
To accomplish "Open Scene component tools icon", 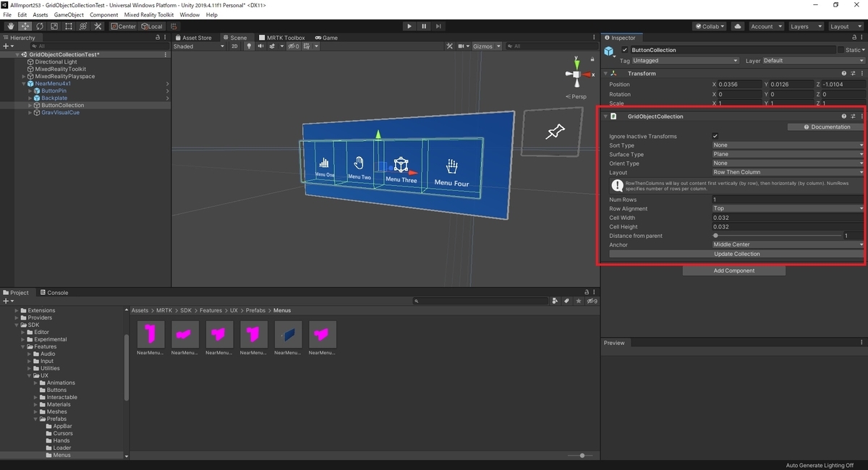I will coord(449,46).
